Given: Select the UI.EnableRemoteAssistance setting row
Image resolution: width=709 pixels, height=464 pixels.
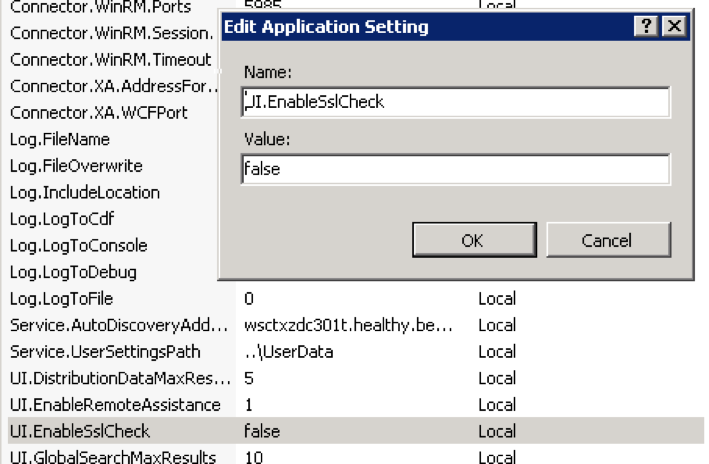Looking at the screenshot, I should [114, 405].
